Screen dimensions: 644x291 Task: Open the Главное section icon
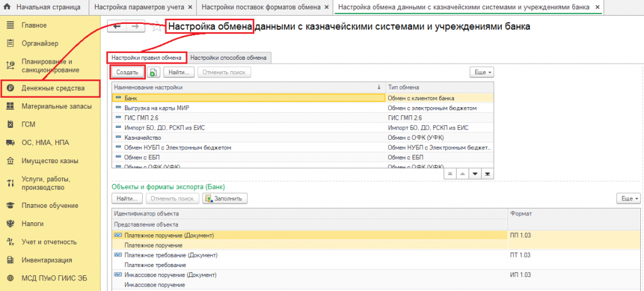11,25
